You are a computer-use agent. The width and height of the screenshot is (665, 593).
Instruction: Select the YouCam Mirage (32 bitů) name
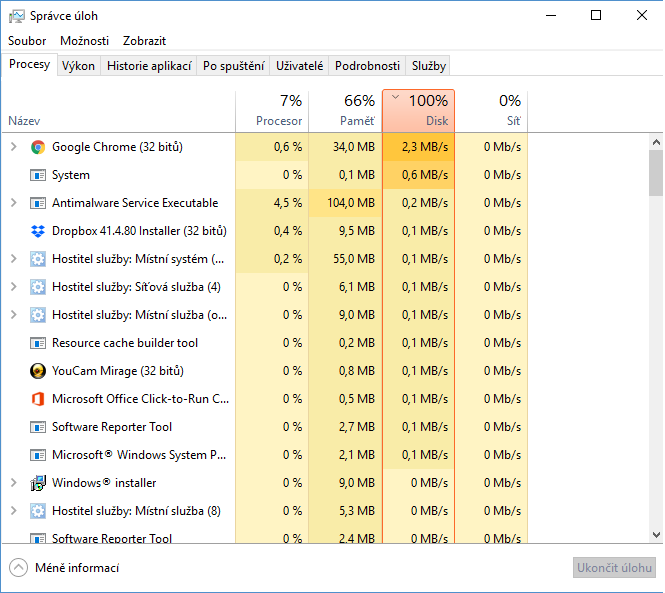[118, 371]
